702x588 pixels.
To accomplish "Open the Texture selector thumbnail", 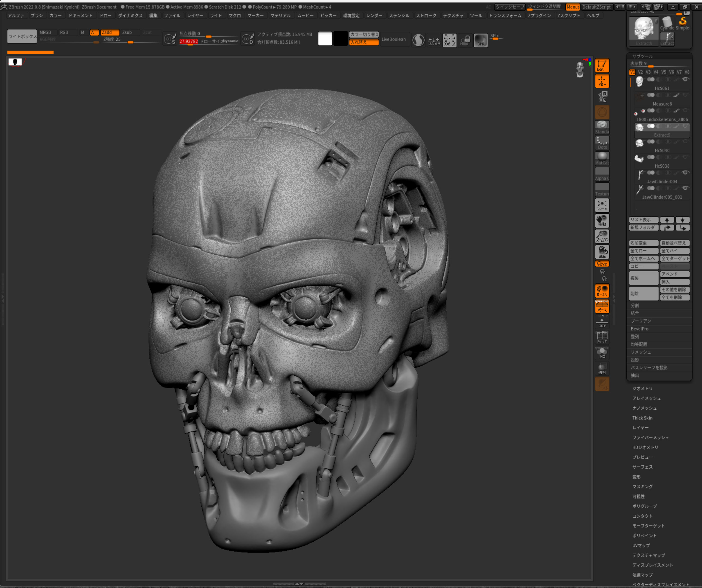I will (602, 190).
